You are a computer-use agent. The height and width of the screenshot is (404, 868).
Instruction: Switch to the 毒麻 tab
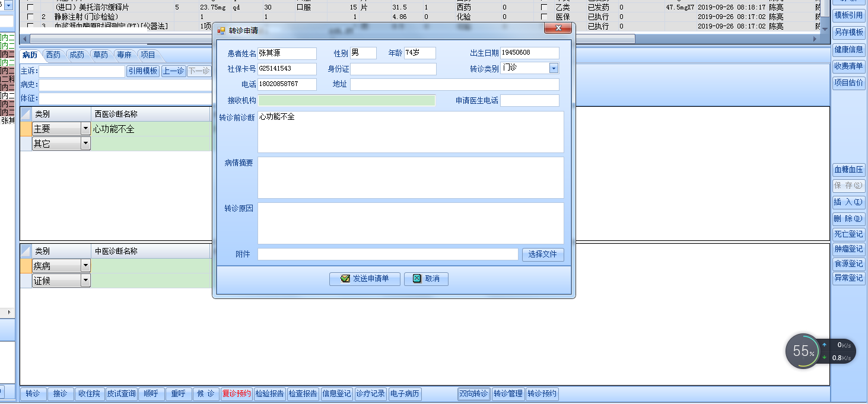coord(124,55)
